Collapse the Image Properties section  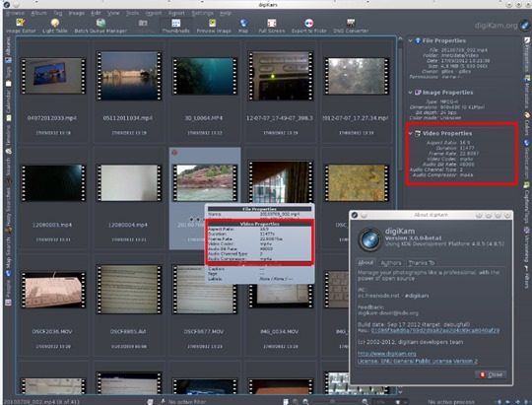(x=410, y=93)
